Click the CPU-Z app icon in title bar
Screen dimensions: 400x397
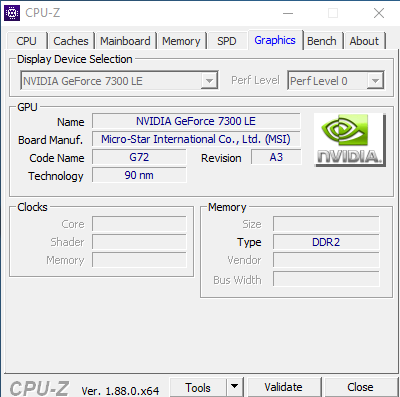(12, 13)
